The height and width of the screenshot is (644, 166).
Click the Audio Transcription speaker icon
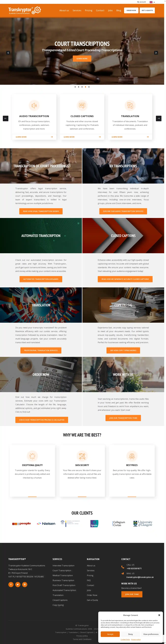tap(34, 105)
